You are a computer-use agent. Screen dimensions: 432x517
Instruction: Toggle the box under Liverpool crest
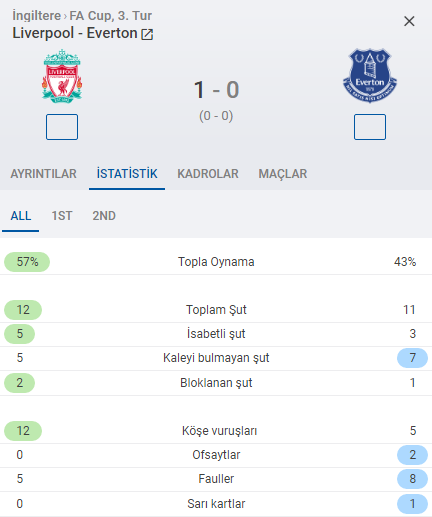(x=62, y=127)
